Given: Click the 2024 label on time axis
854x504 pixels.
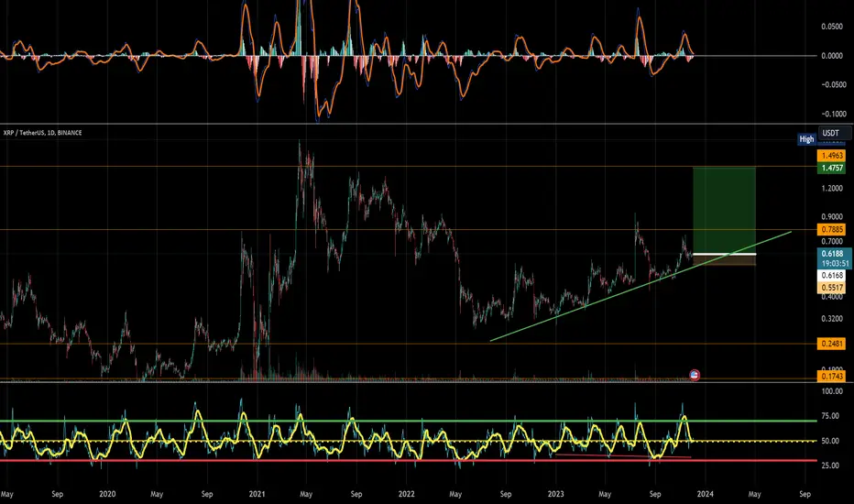Looking at the screenshot, I should (705, 494).
